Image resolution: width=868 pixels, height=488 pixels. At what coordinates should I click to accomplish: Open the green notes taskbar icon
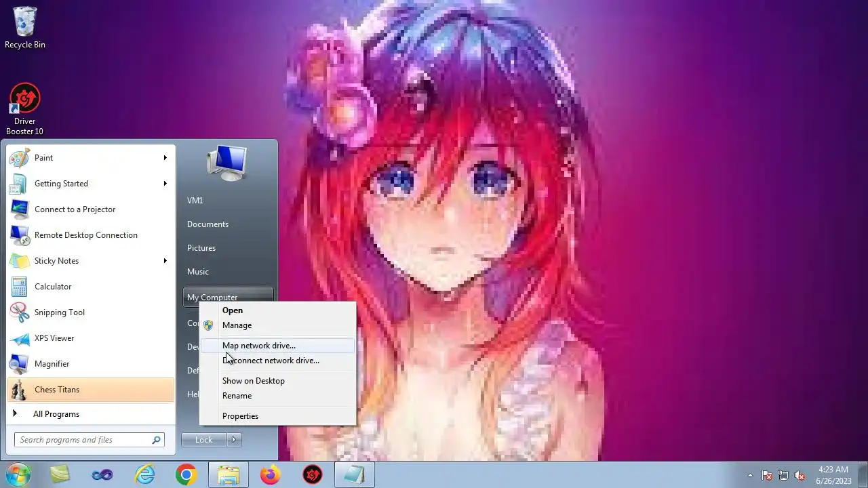click(x=60, y=475)
